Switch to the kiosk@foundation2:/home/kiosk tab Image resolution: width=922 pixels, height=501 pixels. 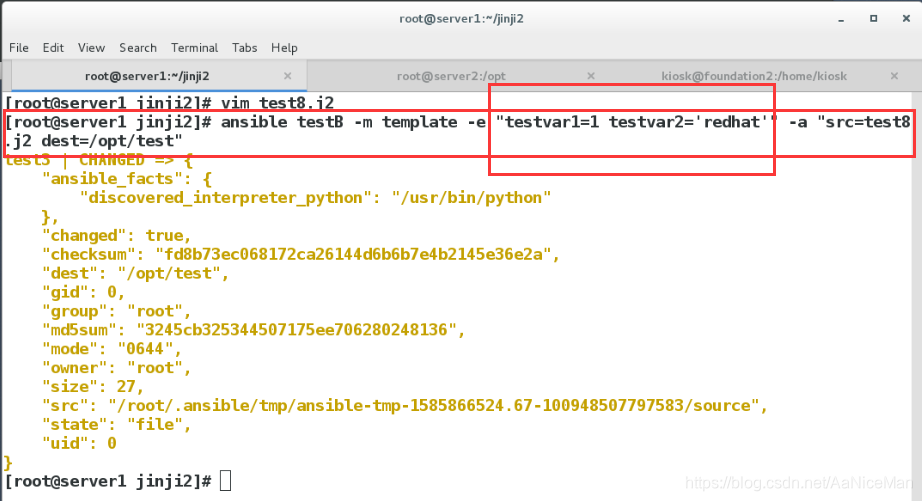[x=754, y=76]
